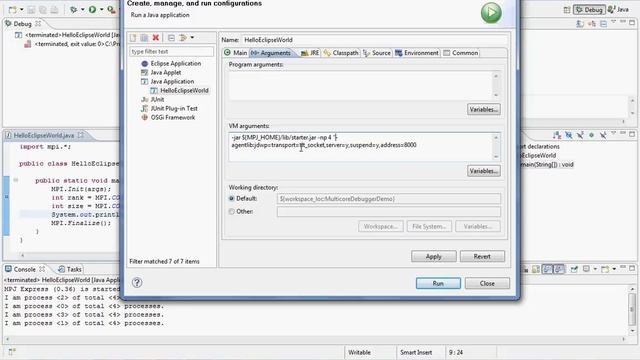Select the HelloEclipseWorld.java editor tab
Viewport: 640px width, 360px height.
44,135
